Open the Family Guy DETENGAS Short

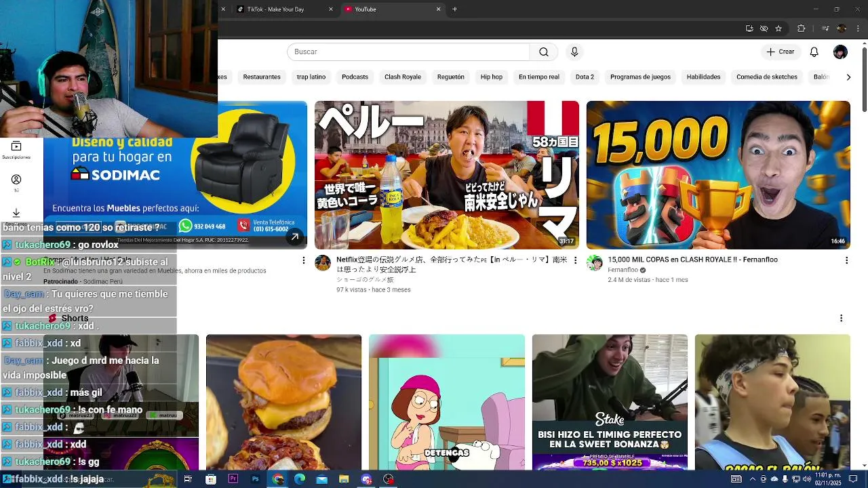tap(447, 402)
